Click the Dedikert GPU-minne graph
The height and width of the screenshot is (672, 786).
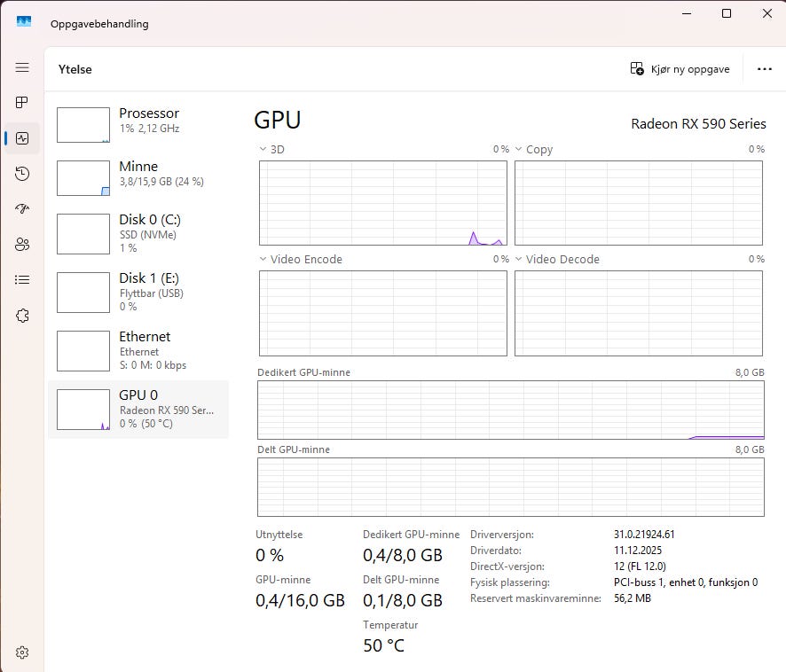pos(511,410)
